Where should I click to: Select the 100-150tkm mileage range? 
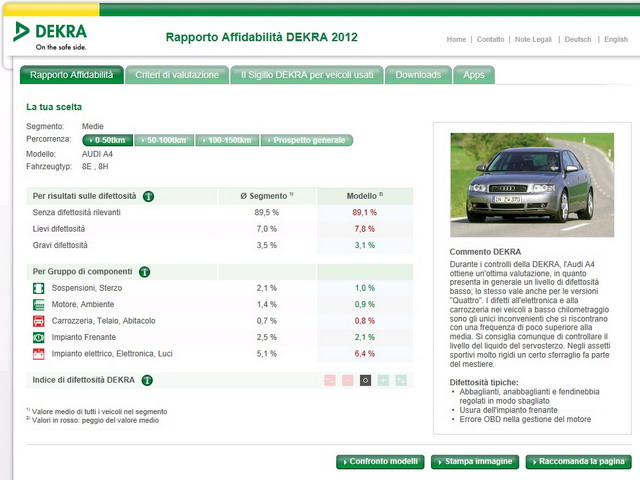[227, 140]
